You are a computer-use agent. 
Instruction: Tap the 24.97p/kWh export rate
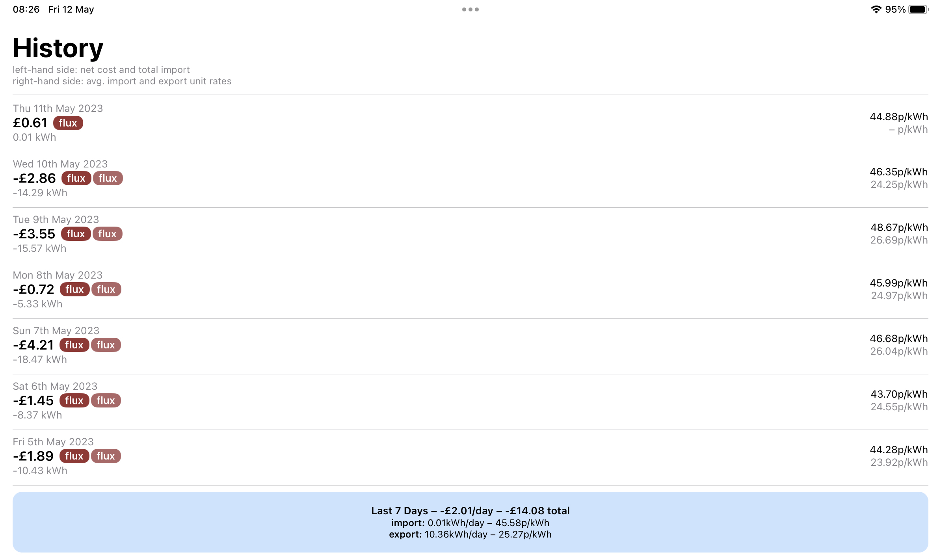coord(899,296)
